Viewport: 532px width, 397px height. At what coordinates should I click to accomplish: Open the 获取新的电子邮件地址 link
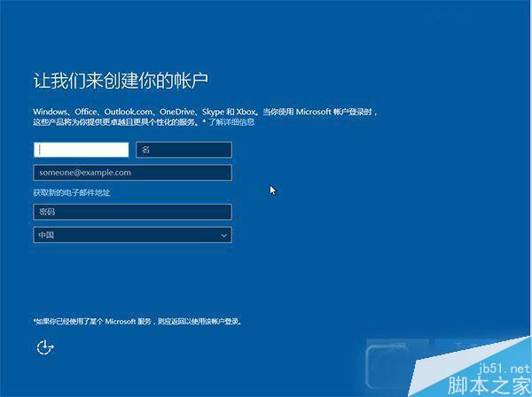pos(72,192)
